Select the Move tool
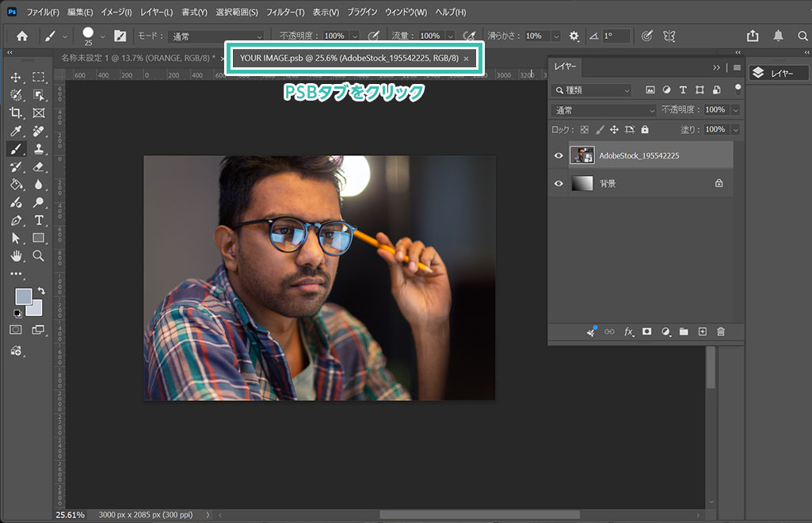 click(16, 77)
